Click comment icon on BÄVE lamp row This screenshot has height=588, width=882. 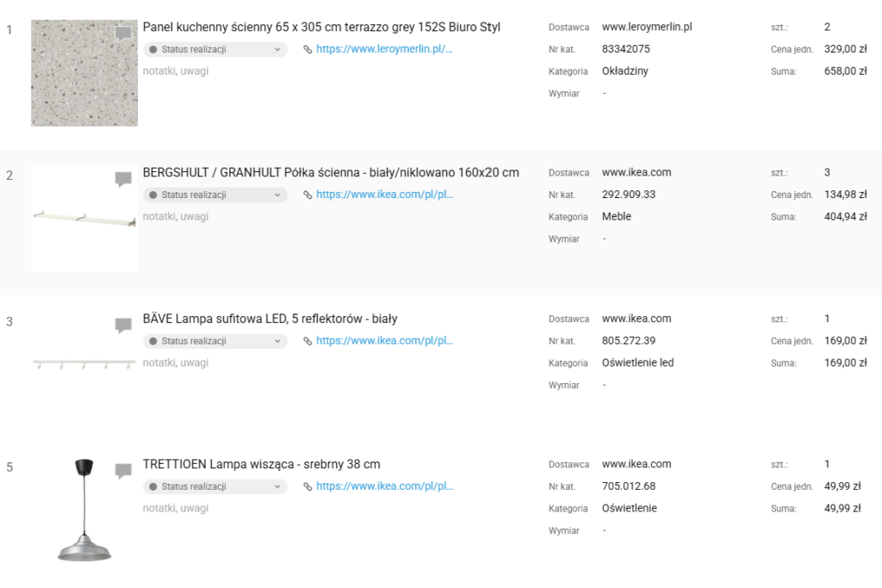coord(123,325)
